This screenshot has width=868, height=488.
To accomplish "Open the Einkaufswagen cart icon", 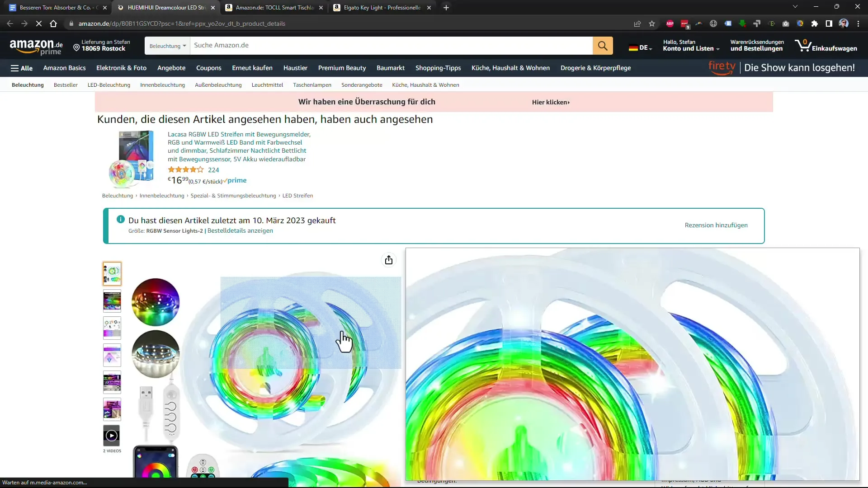I will pos(826,46).
